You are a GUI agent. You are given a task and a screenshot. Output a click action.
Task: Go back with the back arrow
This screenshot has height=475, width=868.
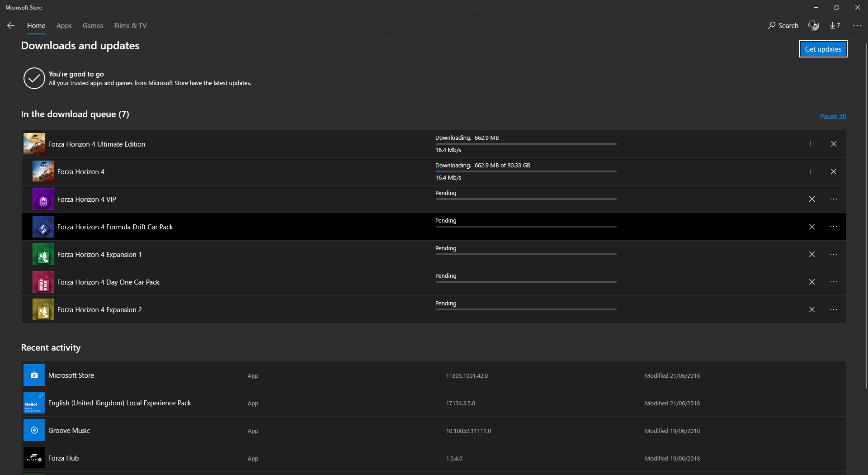click(11, 25)
